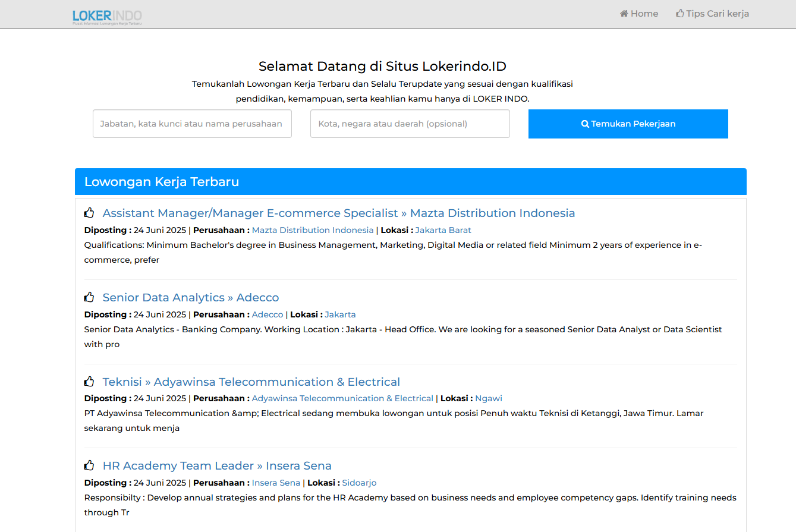Click the thumbs-up icon beside Senior Data Analytics
The width and height of the screenshot is (796, 532).
pos(90,297)
